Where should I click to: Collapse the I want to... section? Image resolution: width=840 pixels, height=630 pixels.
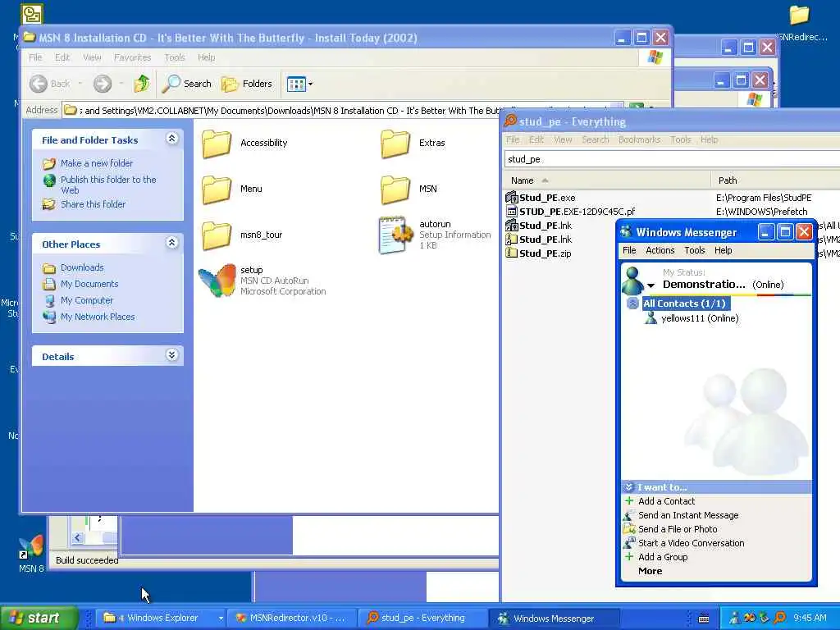[629, 487]
